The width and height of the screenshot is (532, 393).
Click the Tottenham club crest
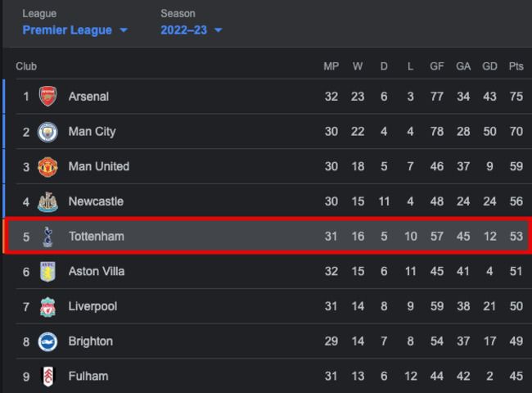click(x=47, y=237)
